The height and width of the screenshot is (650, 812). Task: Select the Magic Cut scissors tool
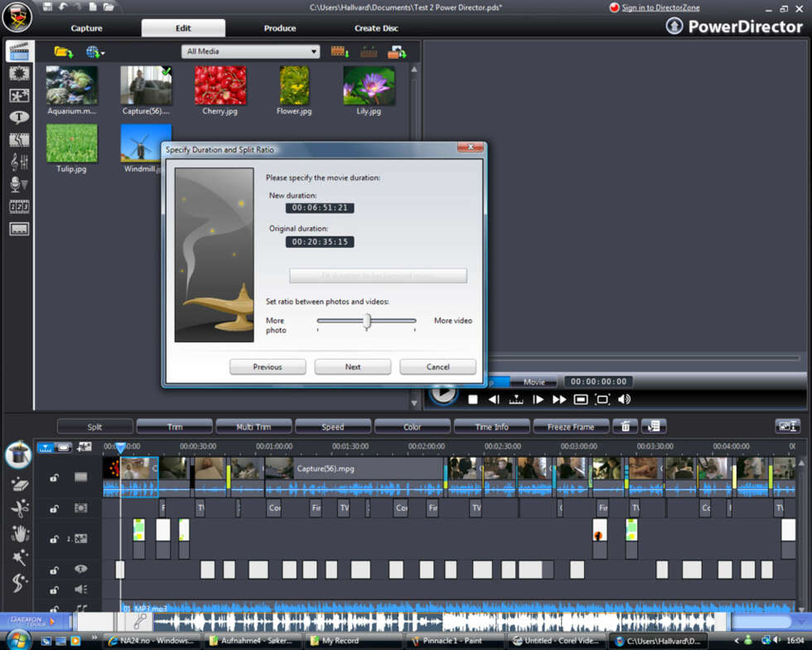pos(19,508)
